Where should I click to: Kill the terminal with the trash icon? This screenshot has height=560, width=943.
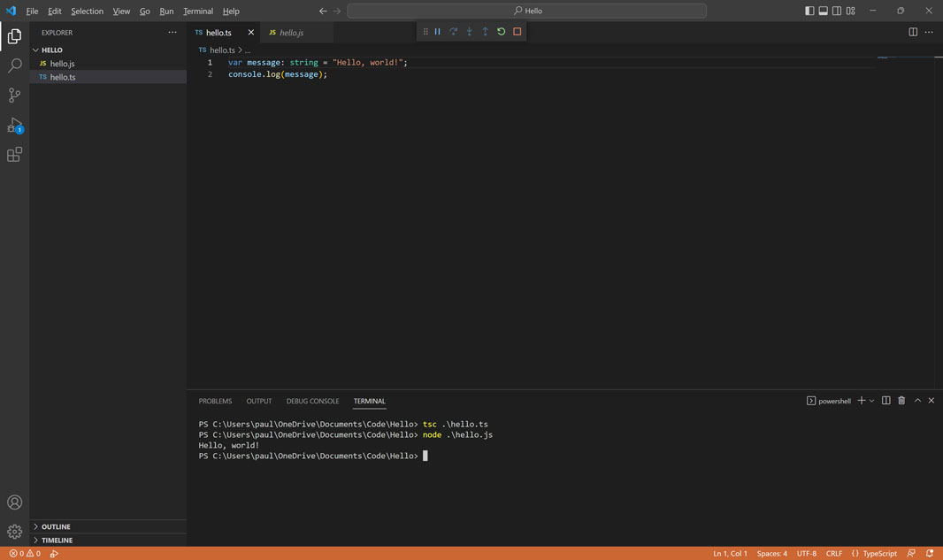pyautogui.click(x=901, y=401)
